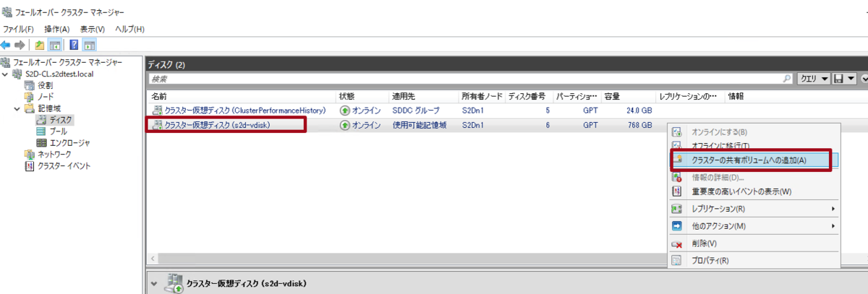Click the green online status icon for s2d-vdisk

[x=344, y=125]
